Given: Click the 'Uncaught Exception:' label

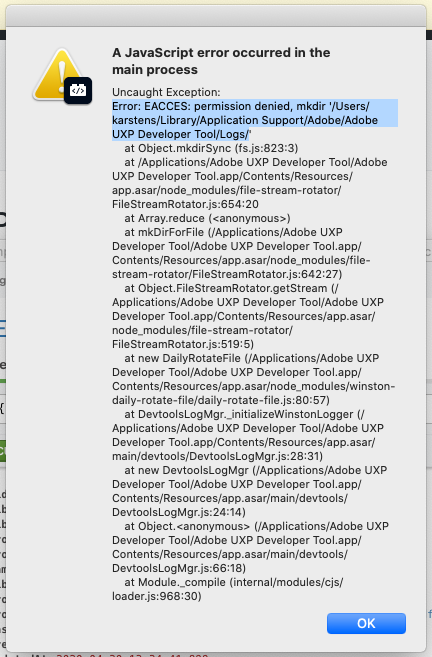Looking at the screenshot, I should [166, 92].
